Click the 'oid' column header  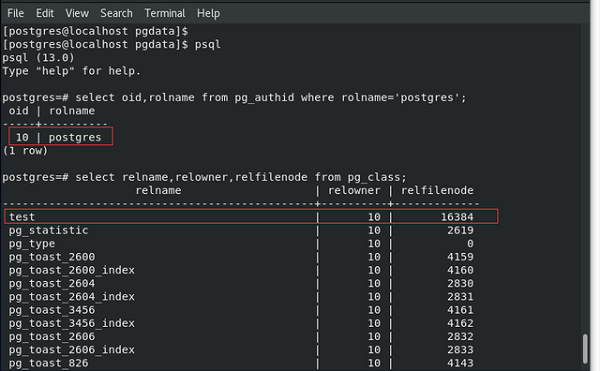pyautogui.click(x=18, y=111)
